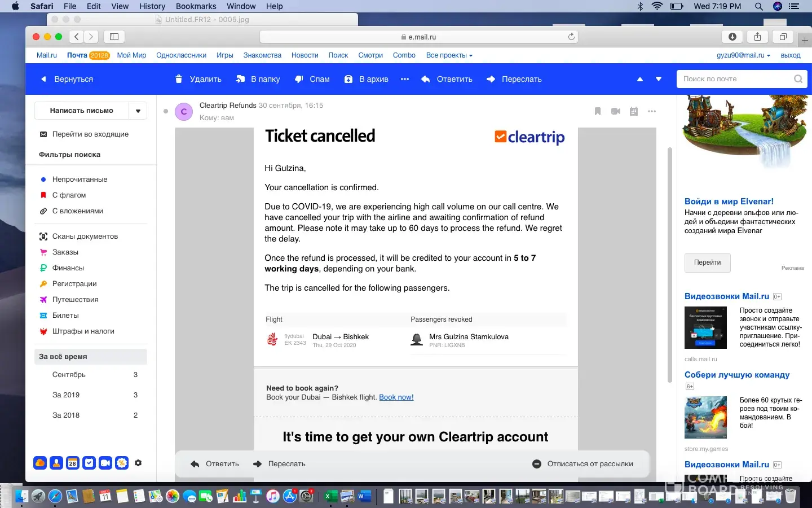
Task: Open the three-dot menu in the email header
Action: 652,111
